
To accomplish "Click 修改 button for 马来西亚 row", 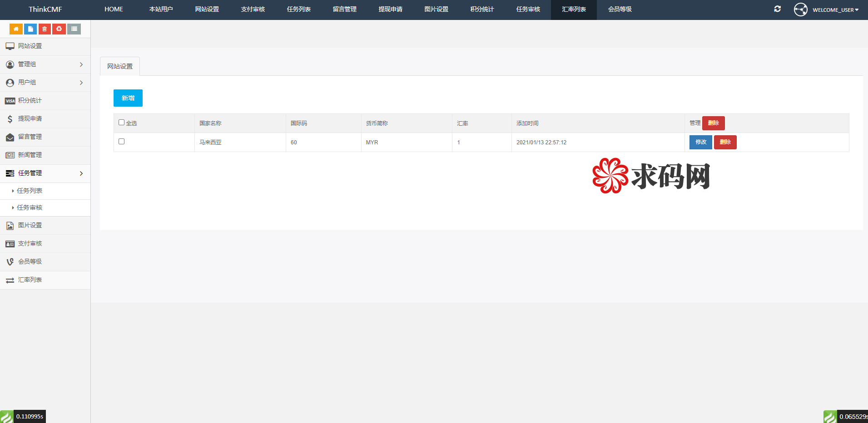I will pos(700,142).
